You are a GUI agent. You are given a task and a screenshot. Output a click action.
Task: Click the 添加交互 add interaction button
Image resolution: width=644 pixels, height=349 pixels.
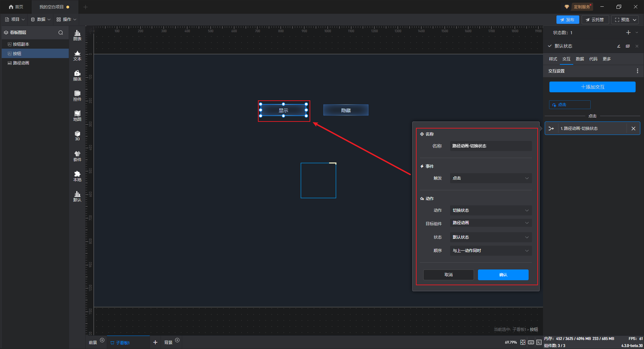[592, 87]
